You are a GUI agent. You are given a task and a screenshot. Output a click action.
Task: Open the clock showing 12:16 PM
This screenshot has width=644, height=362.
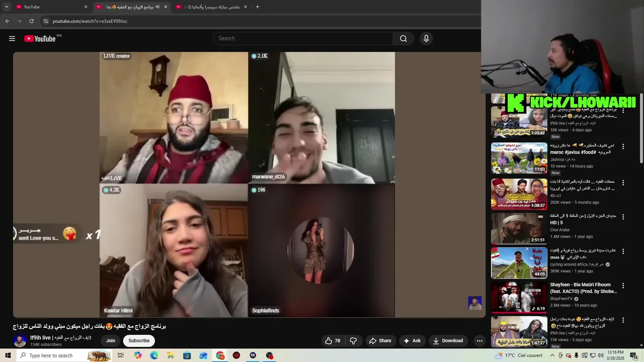(x=616, y=355)
